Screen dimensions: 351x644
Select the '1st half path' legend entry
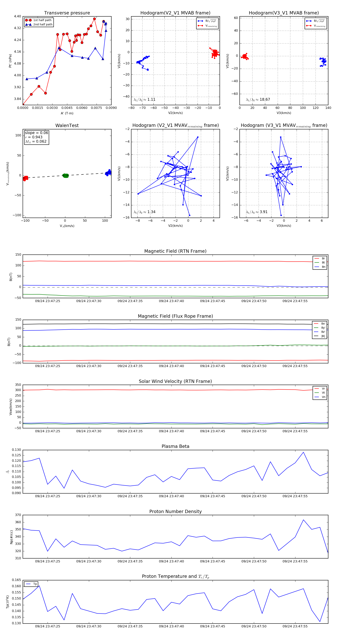pos(38,20)
